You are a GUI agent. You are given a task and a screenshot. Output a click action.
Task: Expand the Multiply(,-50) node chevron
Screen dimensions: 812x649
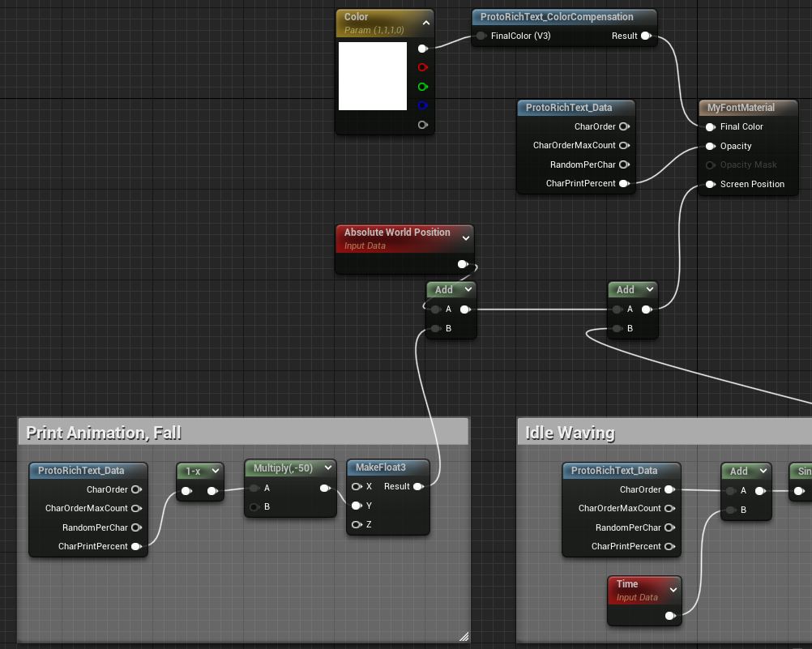327,468
